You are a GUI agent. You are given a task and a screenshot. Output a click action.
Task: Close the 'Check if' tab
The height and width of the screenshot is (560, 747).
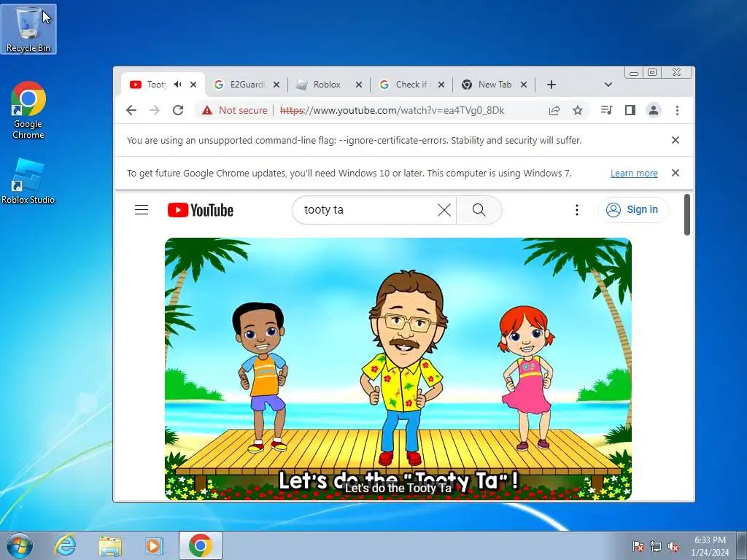coord(441,85)
